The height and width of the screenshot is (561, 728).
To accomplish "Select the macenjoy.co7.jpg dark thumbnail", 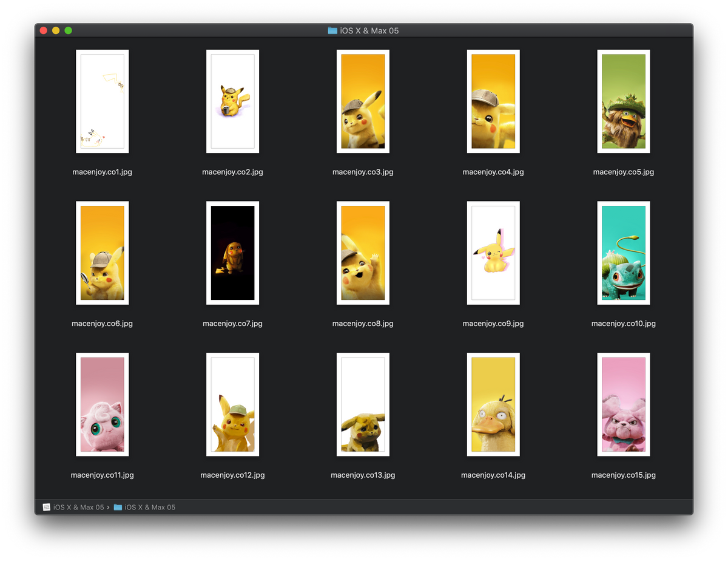I will 232,253.
